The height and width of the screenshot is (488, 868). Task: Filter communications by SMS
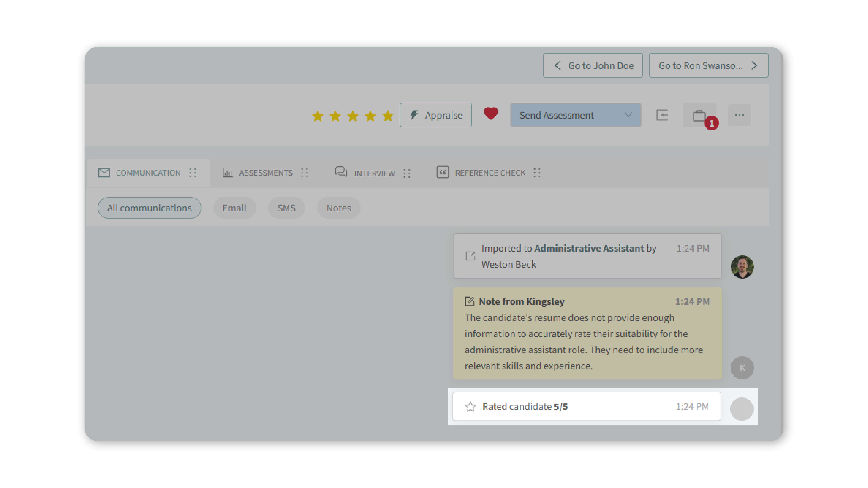pos(286,208)
